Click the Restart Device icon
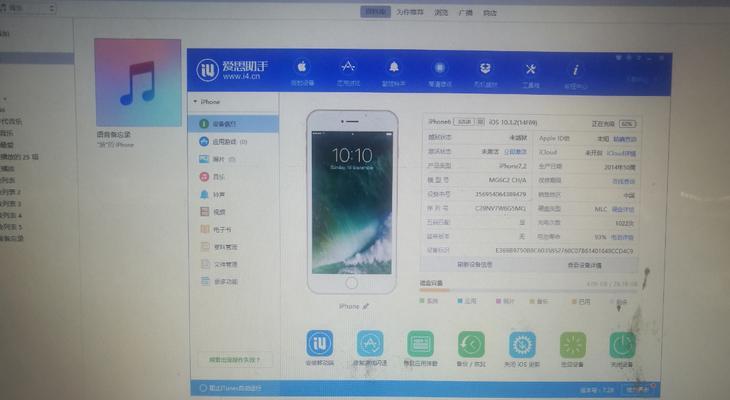This screenshot has height=400, width=730. tap(573, 346)
